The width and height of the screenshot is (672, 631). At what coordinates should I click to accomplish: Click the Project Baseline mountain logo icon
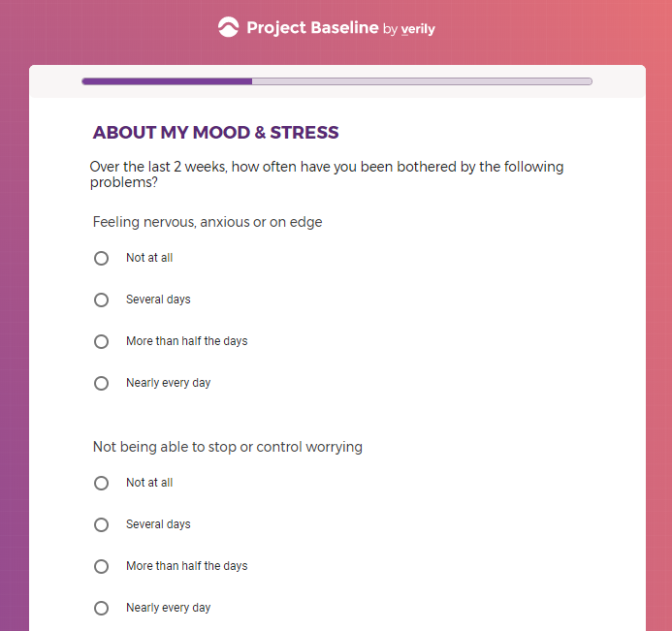(x=228, y=27)
